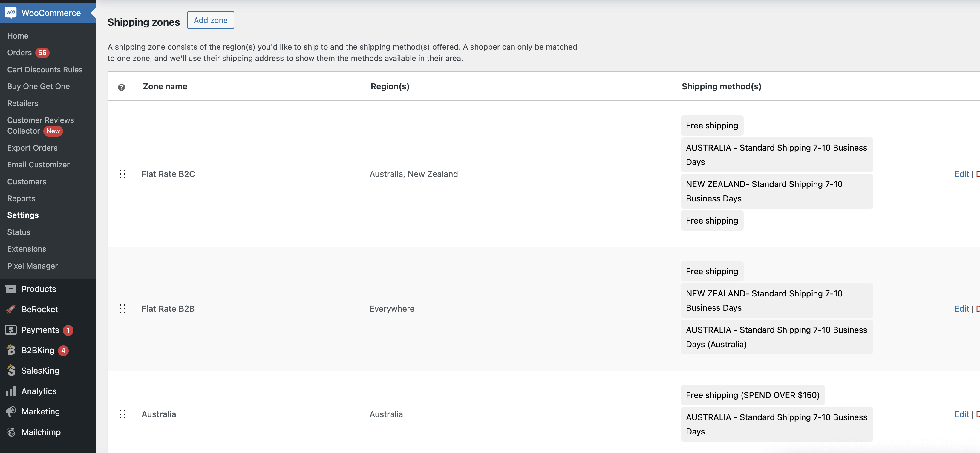Click Free shipping (SPEND OVER $150) method
The image size is (980, 453).
pos(753,395)
